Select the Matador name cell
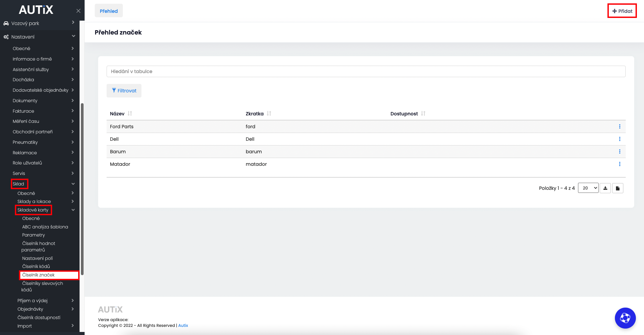The image size is (644, 335). coord(120,164)
